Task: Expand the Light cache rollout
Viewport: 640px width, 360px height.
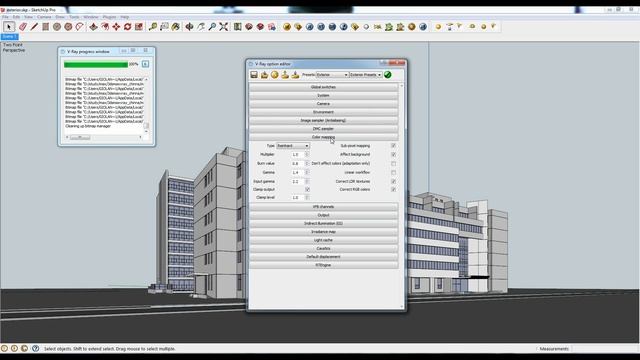Action: pyautogui.click(x=323, y=240)
